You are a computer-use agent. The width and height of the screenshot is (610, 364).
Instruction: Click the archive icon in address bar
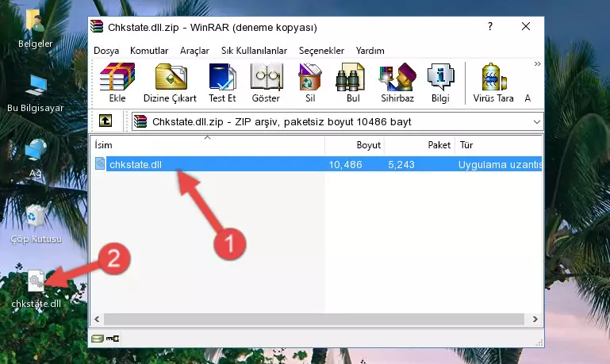point(140,121)
